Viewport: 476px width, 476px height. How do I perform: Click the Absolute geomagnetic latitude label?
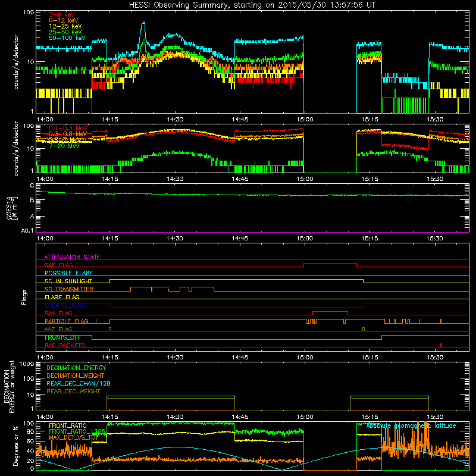click(411, 426)
